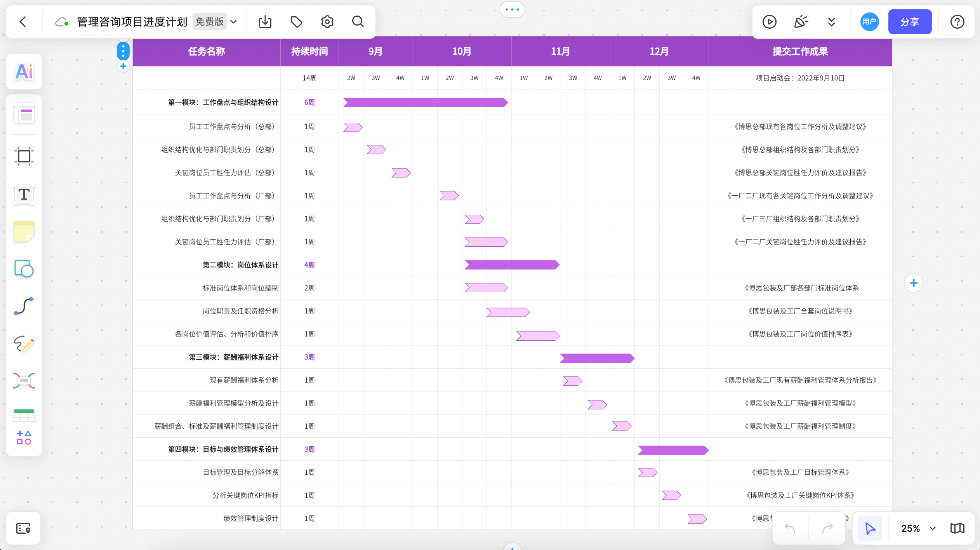The width and height of the screenshot is (980, 550).
Task: Select the frame tool
Action: click(24, 156)
